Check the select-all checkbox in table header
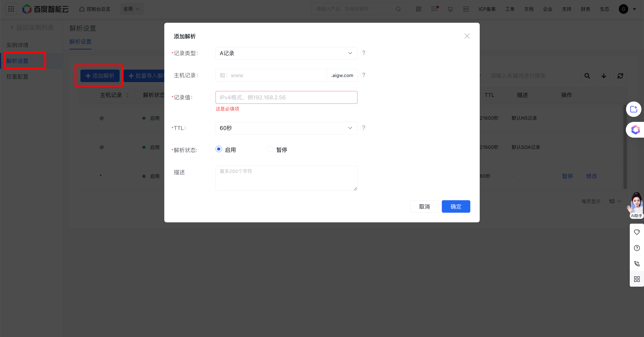Image resolution: width=644 pixels, height=337 pixels. point(88,95)
